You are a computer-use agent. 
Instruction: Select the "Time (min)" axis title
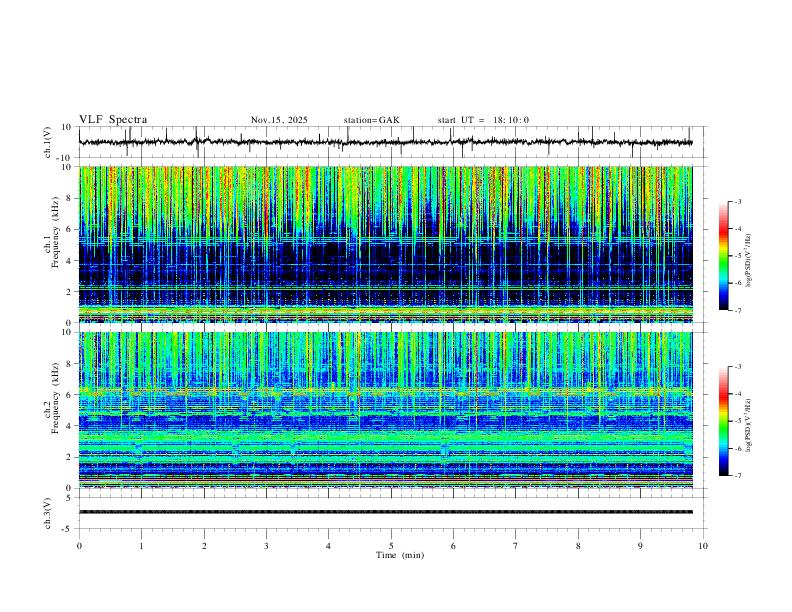(400, 555)
